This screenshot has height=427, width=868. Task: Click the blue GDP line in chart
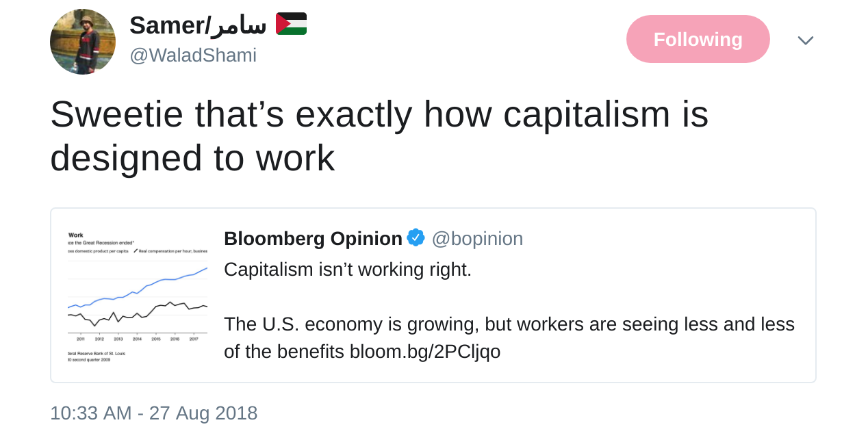tap(157, 282)
